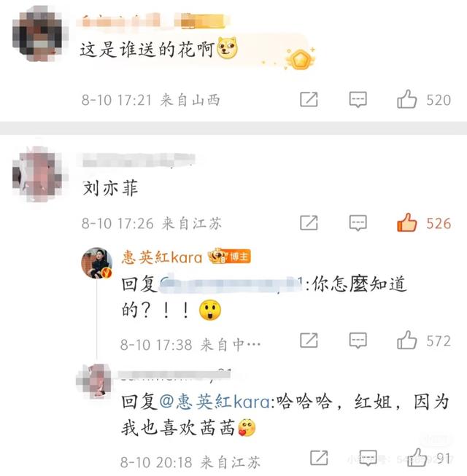Tap the 博主 badge next to 惠英紅kara
This screenshot has height=476, width=467.
tap(229, 256)
